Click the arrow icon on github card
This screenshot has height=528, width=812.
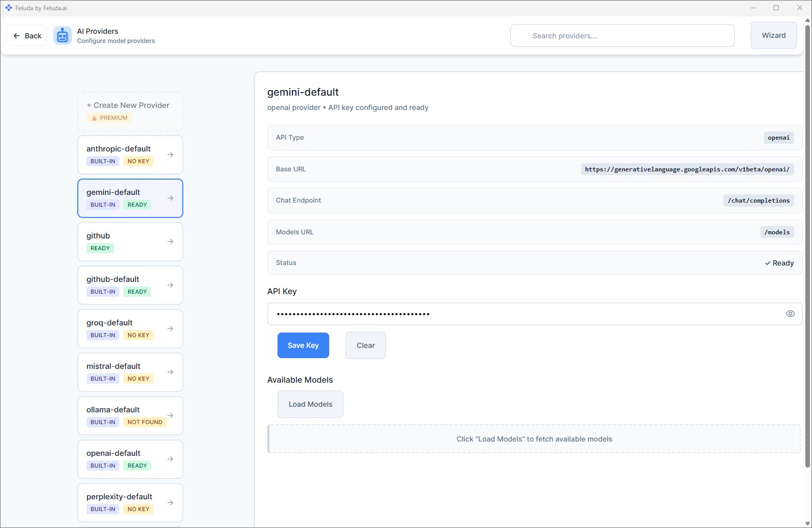click(x=170, y=241)
